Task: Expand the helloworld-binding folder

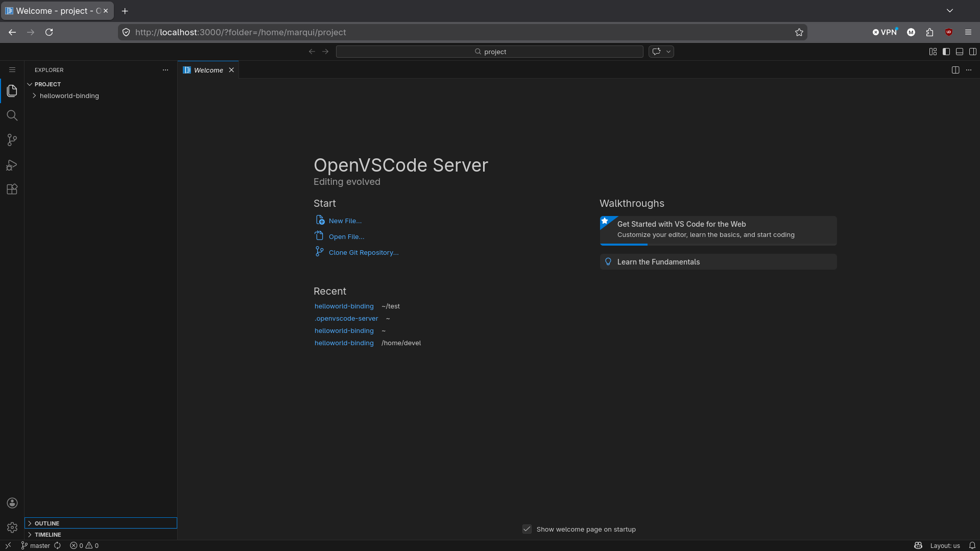Action: pos(101,96)
